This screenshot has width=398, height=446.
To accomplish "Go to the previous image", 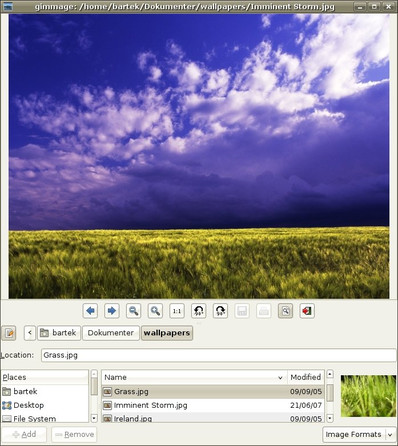I will pyautogui.click(x=90, y=311).
